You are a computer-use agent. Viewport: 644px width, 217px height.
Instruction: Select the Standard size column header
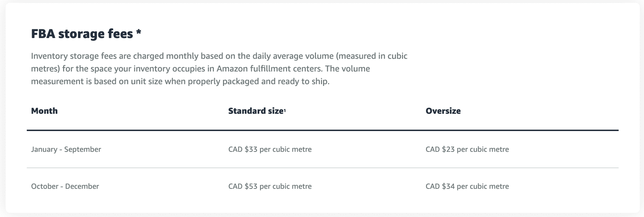(255, 111)
